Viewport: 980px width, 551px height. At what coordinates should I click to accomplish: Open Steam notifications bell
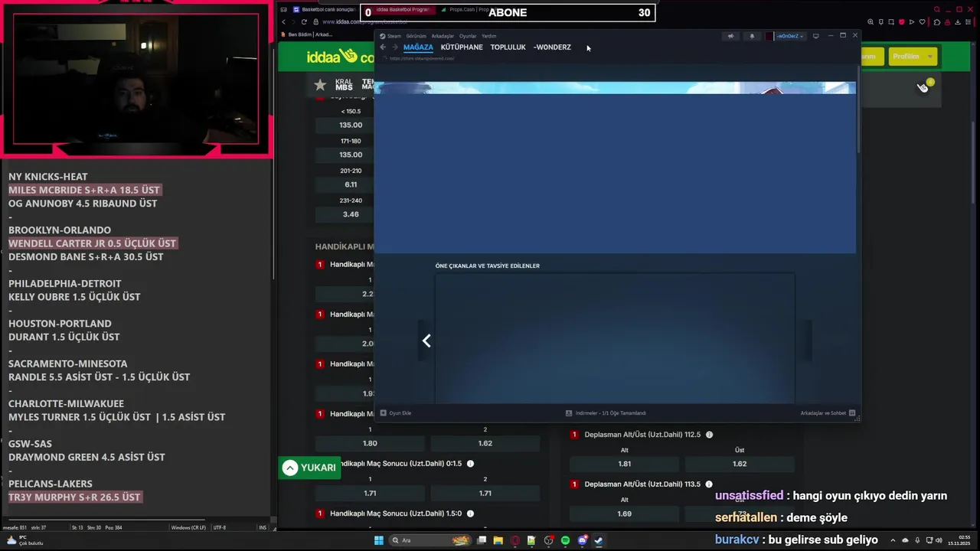pos(752,36)
